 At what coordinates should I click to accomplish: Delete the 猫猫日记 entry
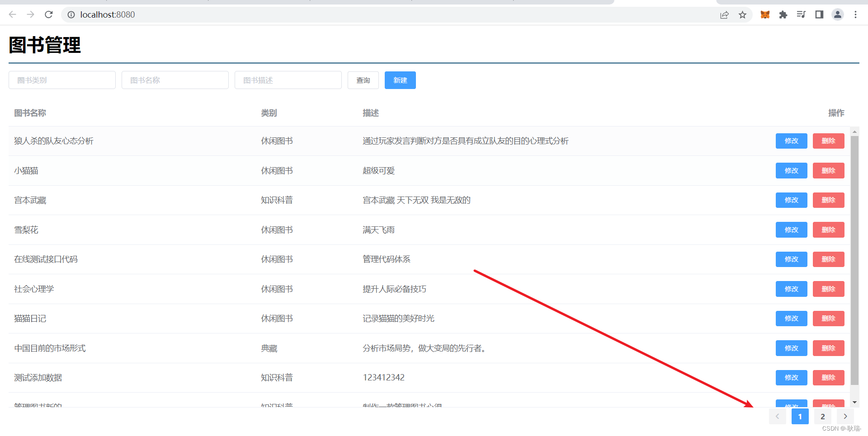tap(828, 319)
